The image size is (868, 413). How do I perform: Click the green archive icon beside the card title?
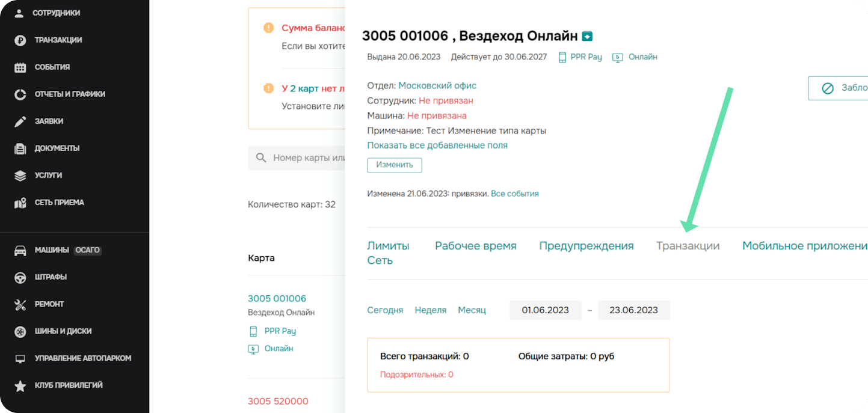coord(588,36)
